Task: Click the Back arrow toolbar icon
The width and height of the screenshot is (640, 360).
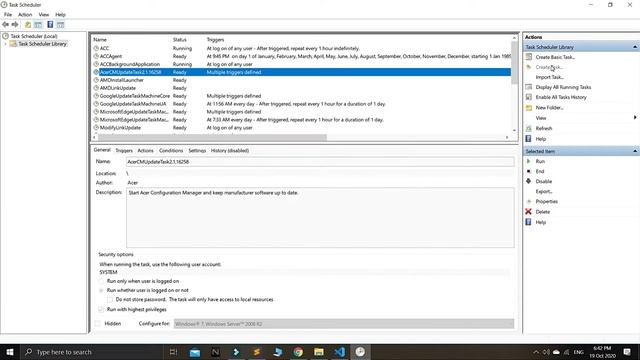Action: pyautogui.click(x=6, y=24)
